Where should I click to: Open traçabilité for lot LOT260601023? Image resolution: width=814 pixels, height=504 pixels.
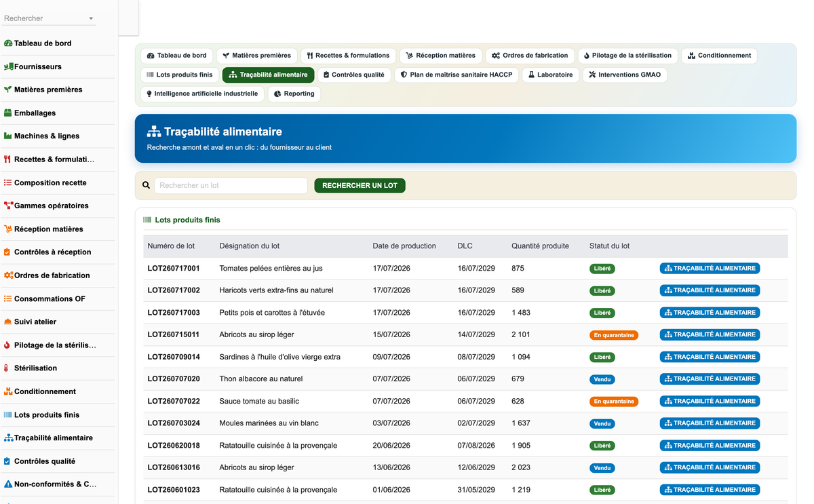pyautogui.click(x=710, y=490)
